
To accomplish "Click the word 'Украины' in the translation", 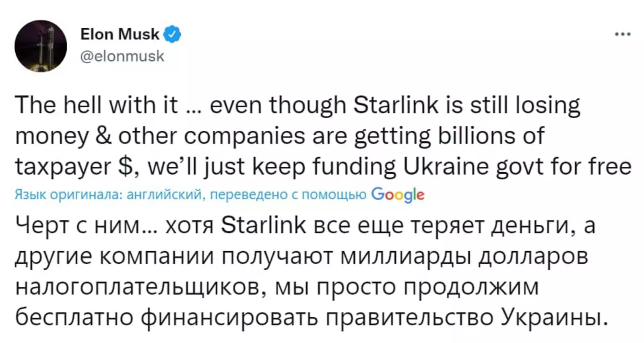I will [553, 318].
